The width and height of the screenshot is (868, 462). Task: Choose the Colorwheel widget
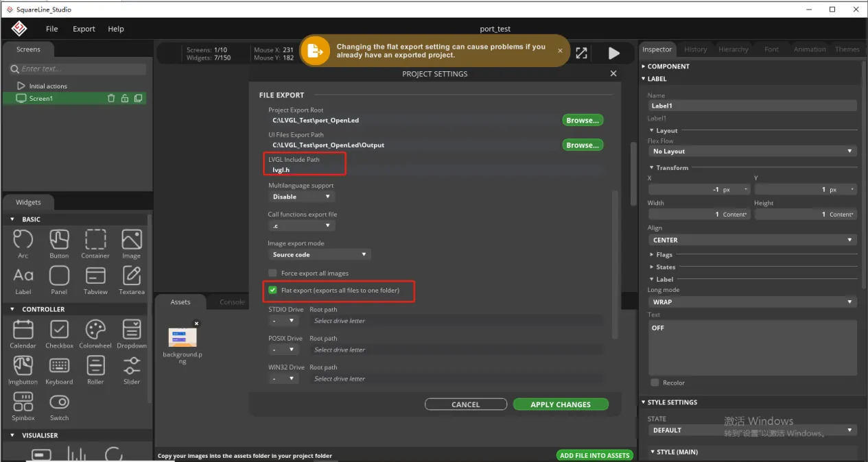(95, 330)
